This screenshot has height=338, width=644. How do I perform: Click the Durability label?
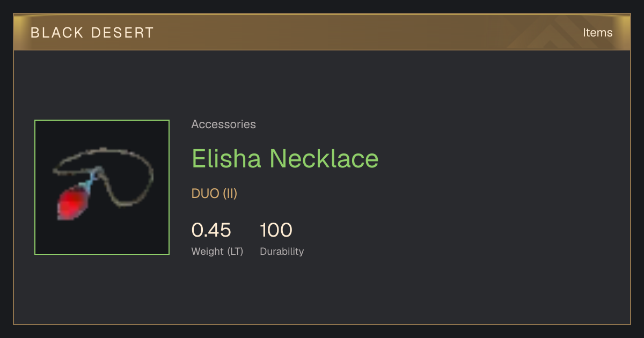pos(282,251)
